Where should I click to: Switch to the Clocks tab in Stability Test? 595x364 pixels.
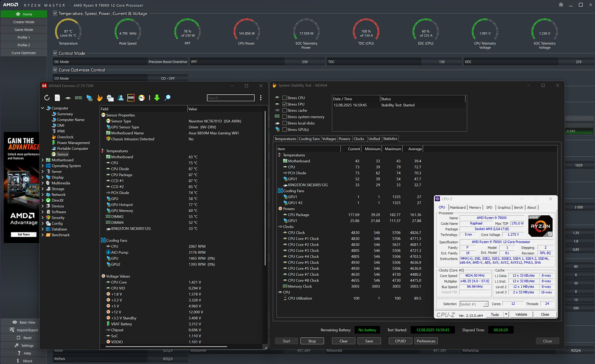point(359,139)
